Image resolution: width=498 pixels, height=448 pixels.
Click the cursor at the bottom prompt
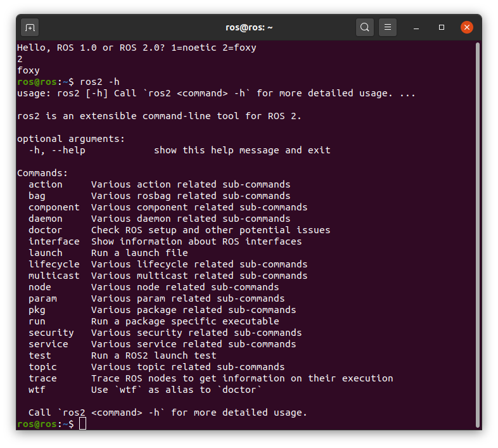(82, 423)
